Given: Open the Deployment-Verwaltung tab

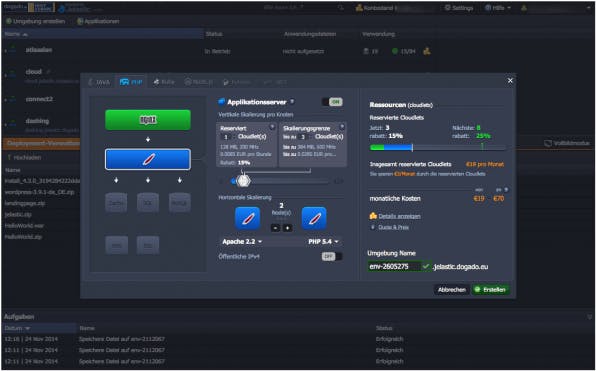Looking at the screenshot, I should tap(43, 143).
